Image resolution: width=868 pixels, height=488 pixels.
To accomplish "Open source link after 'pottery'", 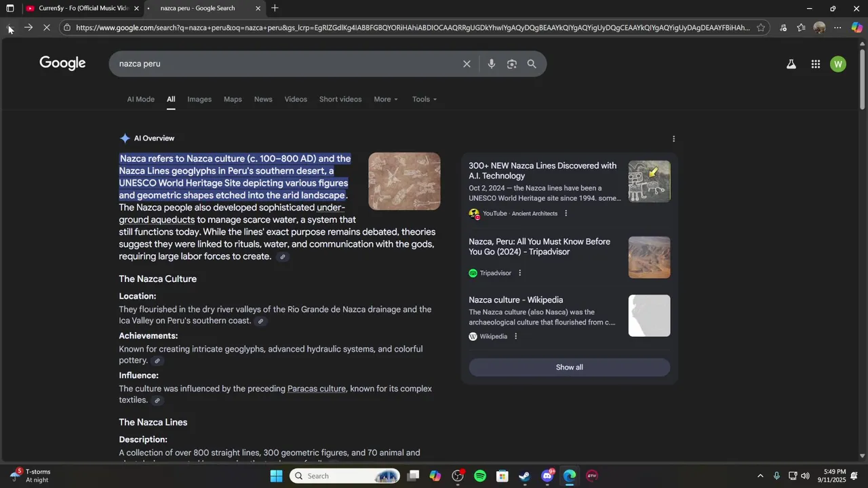I will (x=157, y=361).
